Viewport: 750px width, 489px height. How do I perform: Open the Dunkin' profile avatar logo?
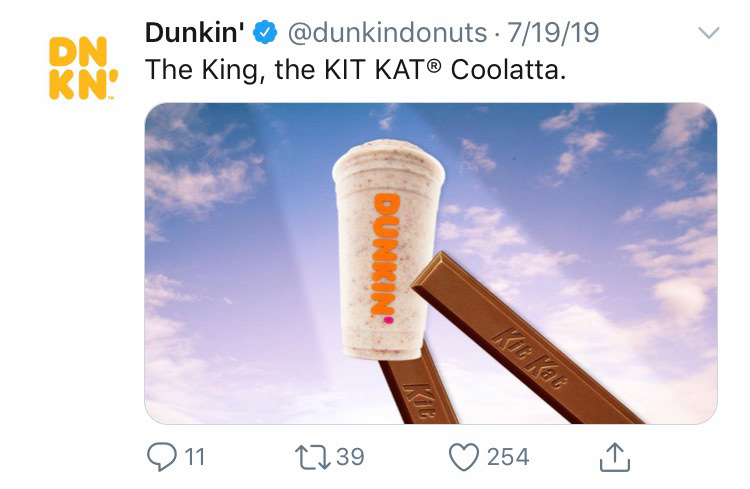point(82,68)
